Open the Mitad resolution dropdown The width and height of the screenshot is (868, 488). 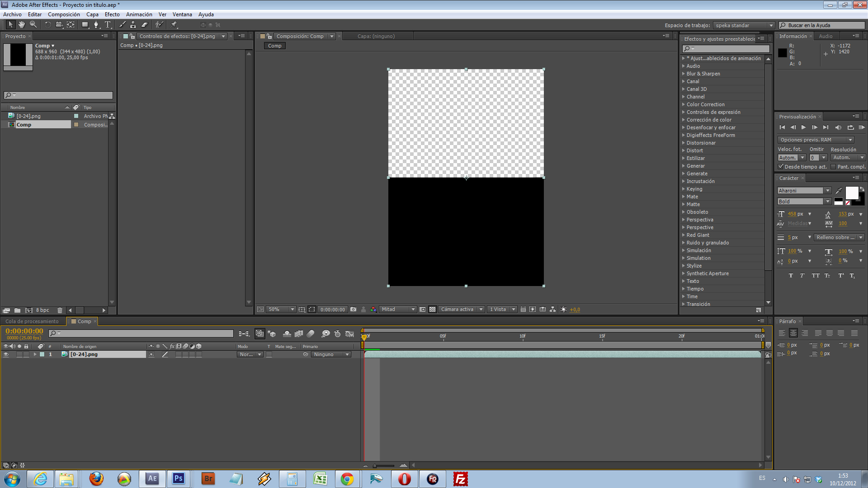[398, 310]
